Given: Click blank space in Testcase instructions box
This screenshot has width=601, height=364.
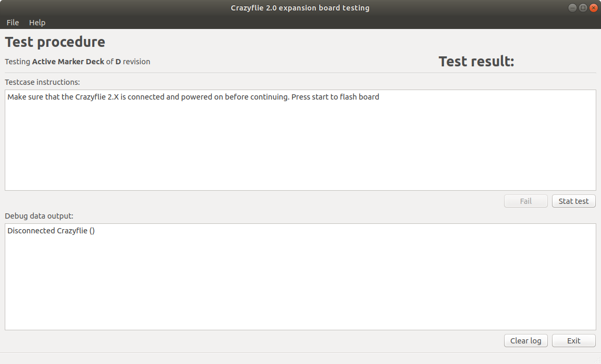Looking at the screenshot, I should pyautogui.click(x=300, y=147).
